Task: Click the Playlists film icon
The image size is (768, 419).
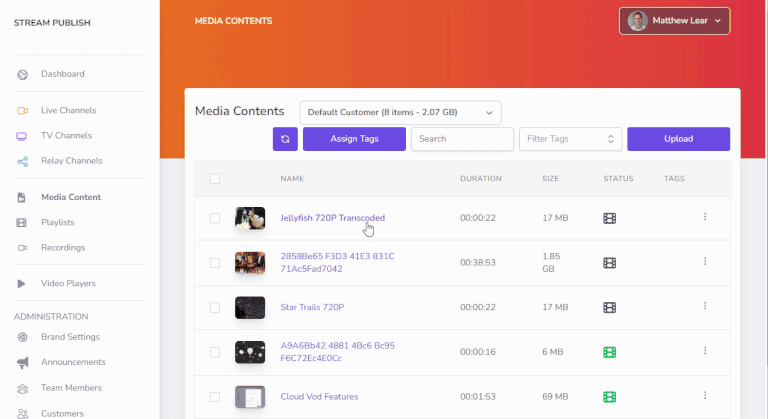Action: point(22,223)
